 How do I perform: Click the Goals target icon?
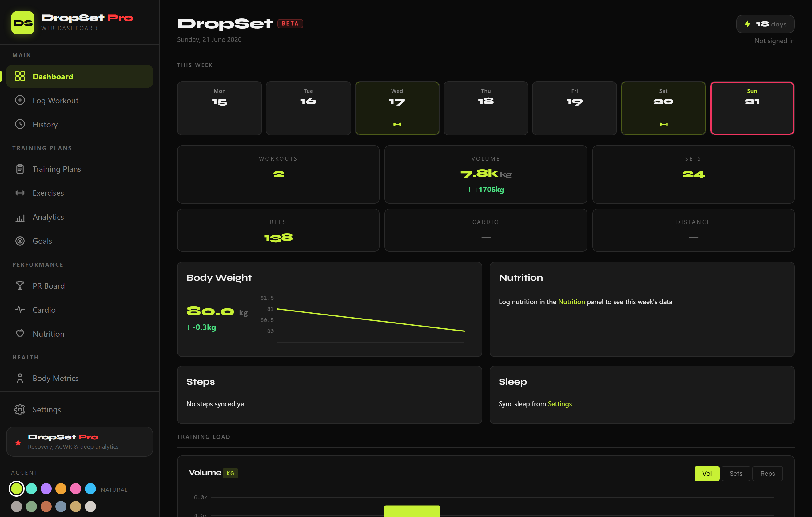click(20, 241)
